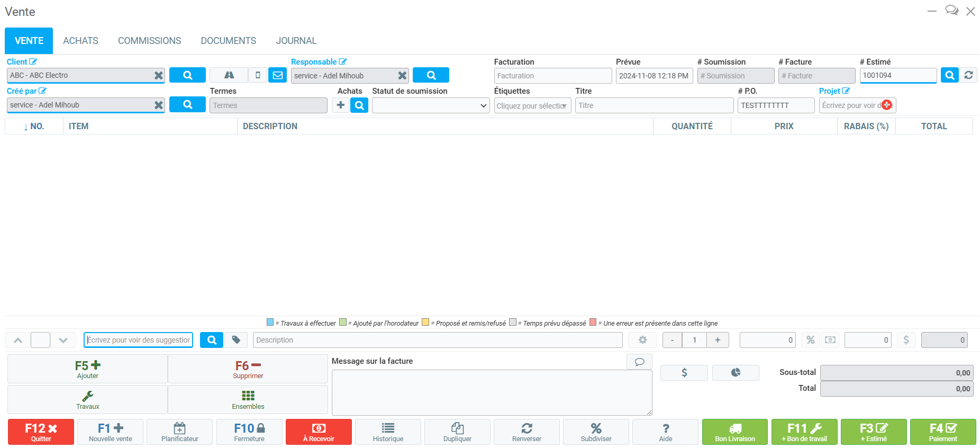
Task: Increase quantity with the plus stepper
Action: point(718,340)
